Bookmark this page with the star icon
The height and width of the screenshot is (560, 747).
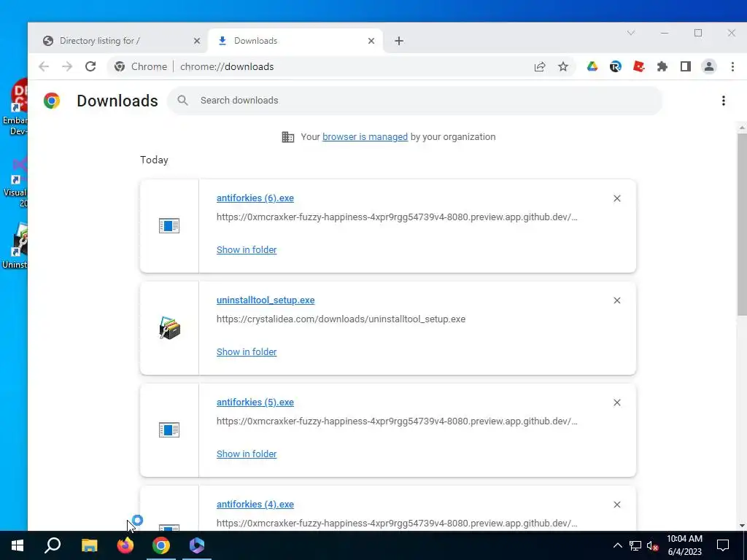coord(563,66)
